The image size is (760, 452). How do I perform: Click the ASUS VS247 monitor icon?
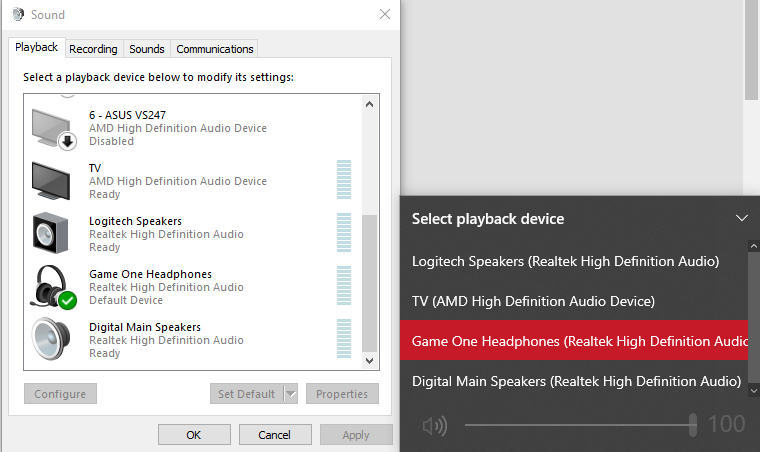[x=53, y=128]
